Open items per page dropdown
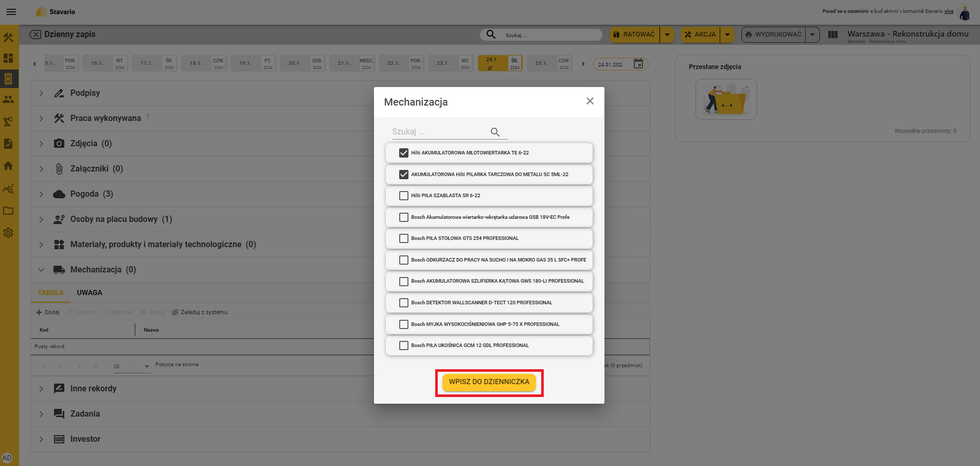 (x=132, y=366)
